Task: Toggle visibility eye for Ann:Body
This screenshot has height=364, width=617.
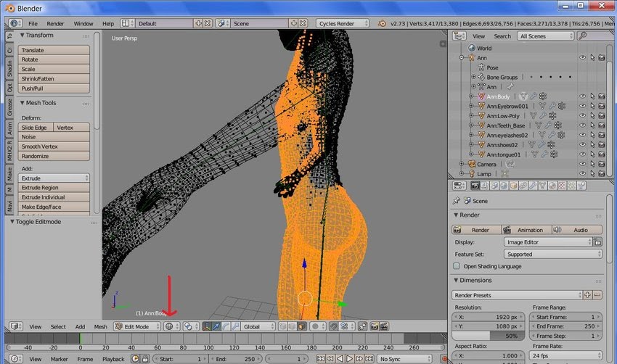Action: pyautogui.click(x=582, y=96)
